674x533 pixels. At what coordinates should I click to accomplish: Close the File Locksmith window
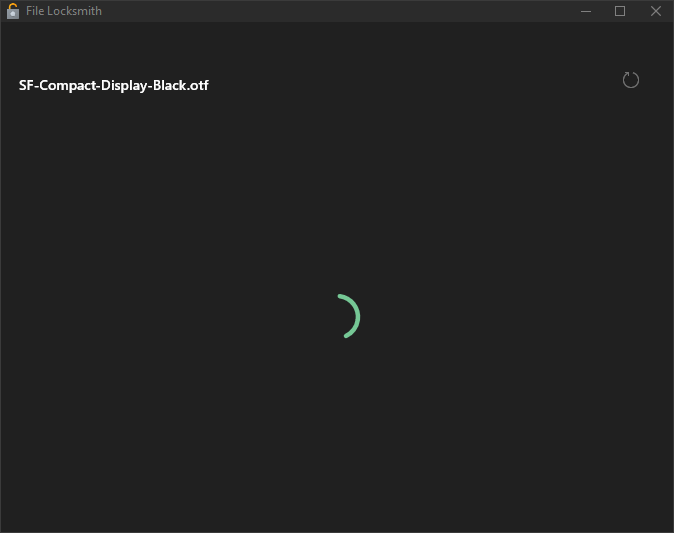656,11
